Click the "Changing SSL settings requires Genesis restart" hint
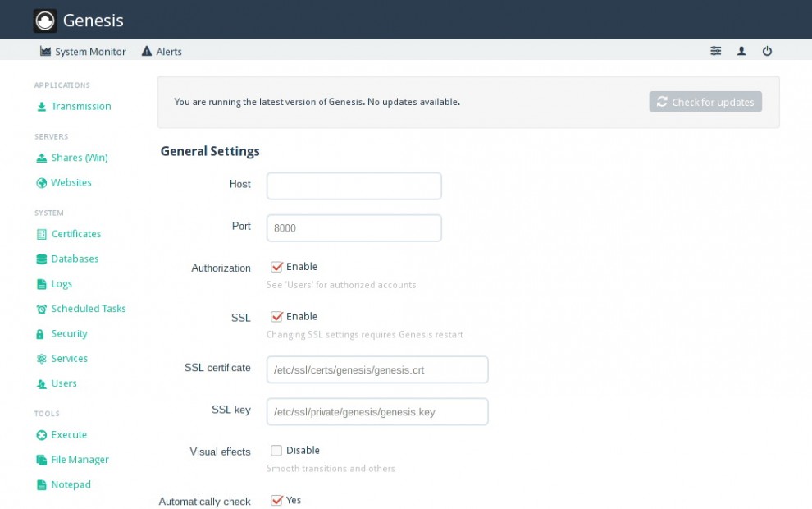This screenshot has width=812, height=509. point(364,335)
